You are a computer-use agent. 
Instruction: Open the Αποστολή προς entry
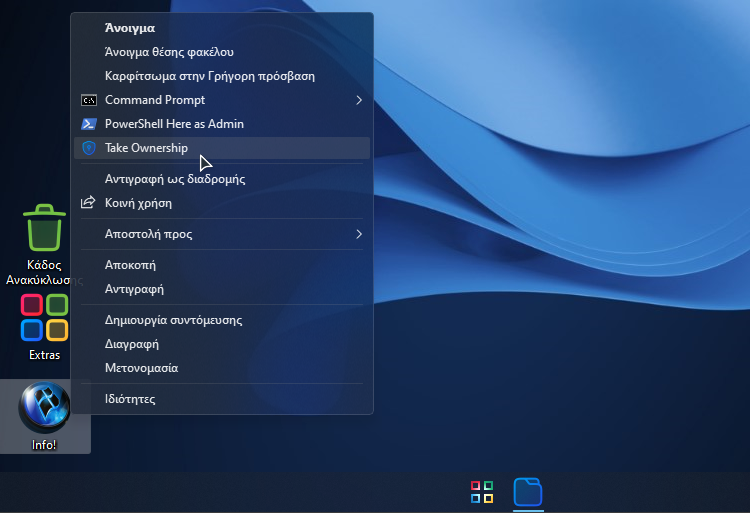(x=222, y=234)
